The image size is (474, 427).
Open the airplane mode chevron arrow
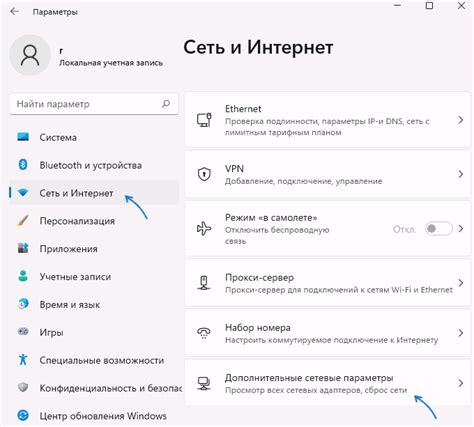point(461,229)
